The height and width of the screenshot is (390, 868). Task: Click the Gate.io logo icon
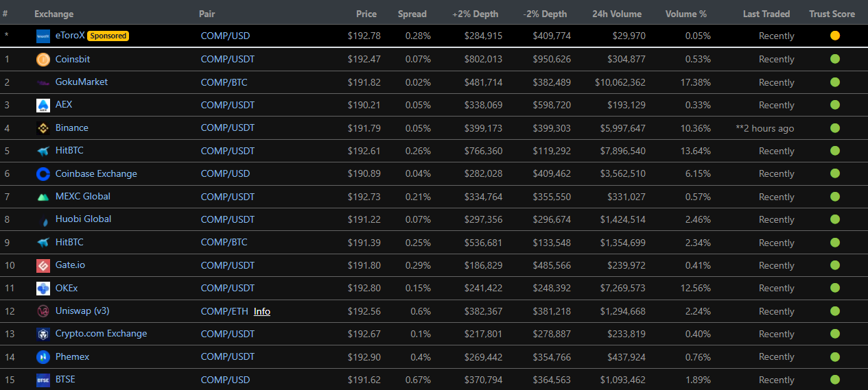(x=43, y=265)
